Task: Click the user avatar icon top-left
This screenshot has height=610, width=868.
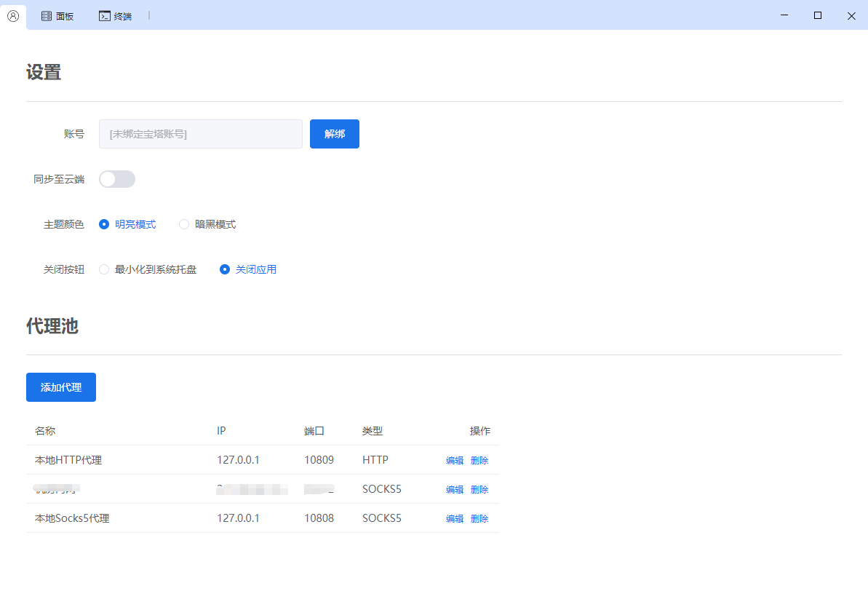Action: (x=13, y=15)
